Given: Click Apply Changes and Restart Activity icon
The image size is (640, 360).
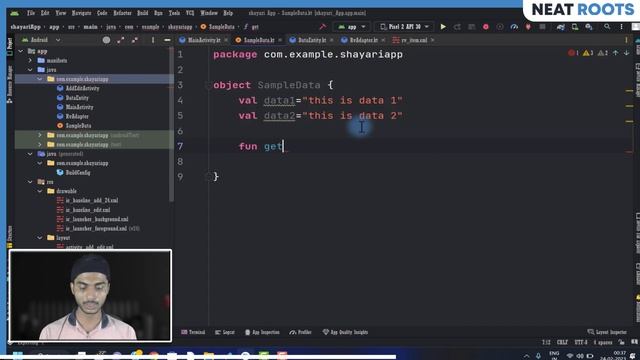Looking at the screenshot, I should pos(457,27).
